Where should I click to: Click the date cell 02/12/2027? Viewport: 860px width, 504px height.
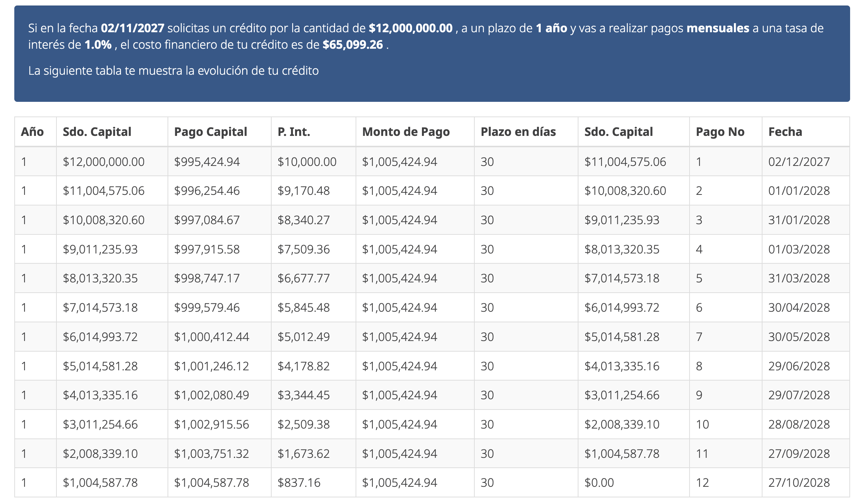(x=806, y=162)
